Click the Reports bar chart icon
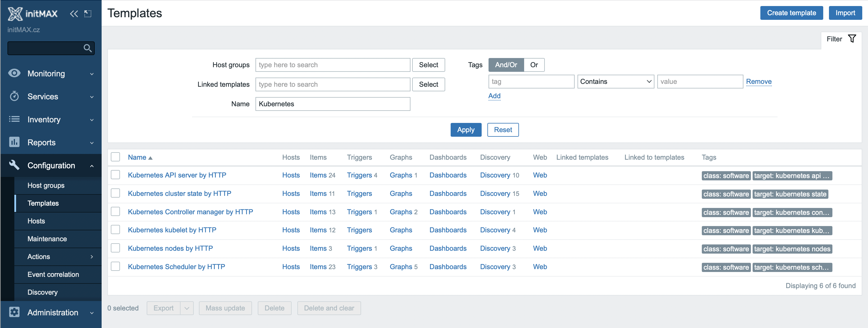 [x=14, y=142]
